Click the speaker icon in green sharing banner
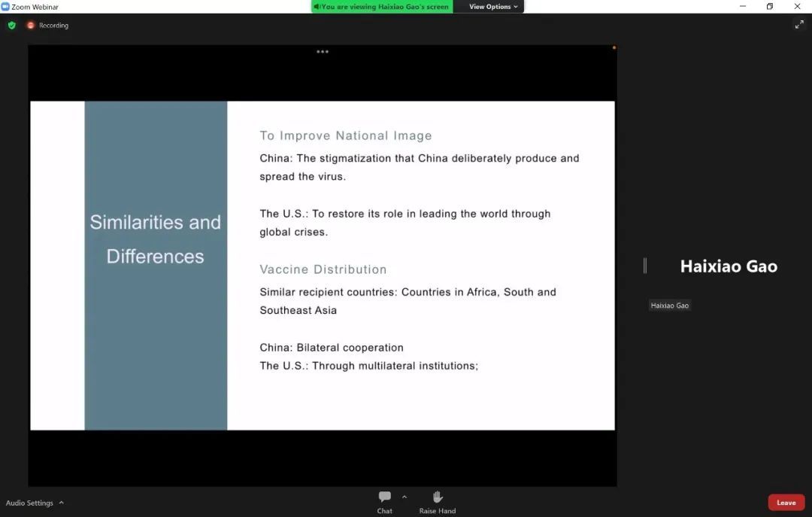This screenshot has width=812, height=517. click(x=317, y=7)
